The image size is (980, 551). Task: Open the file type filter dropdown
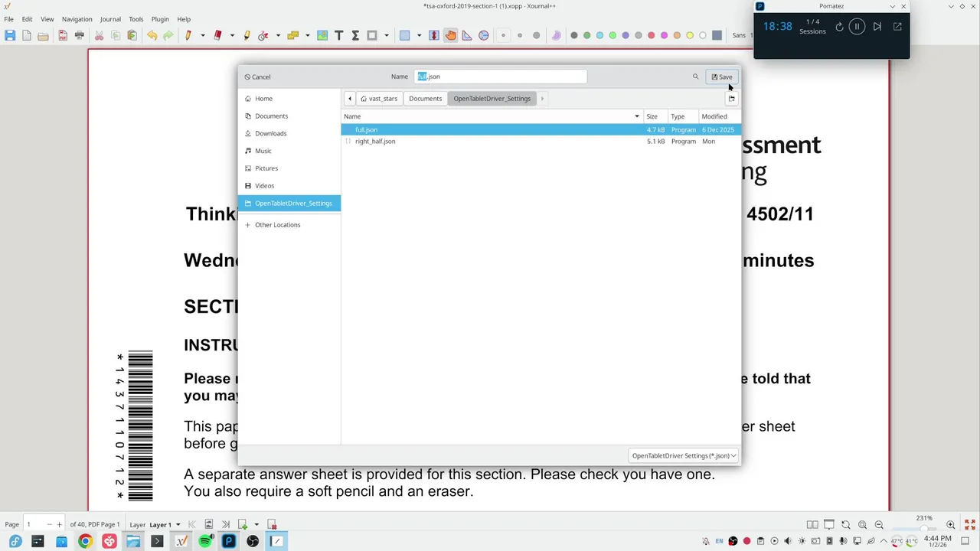pos(684,455)
